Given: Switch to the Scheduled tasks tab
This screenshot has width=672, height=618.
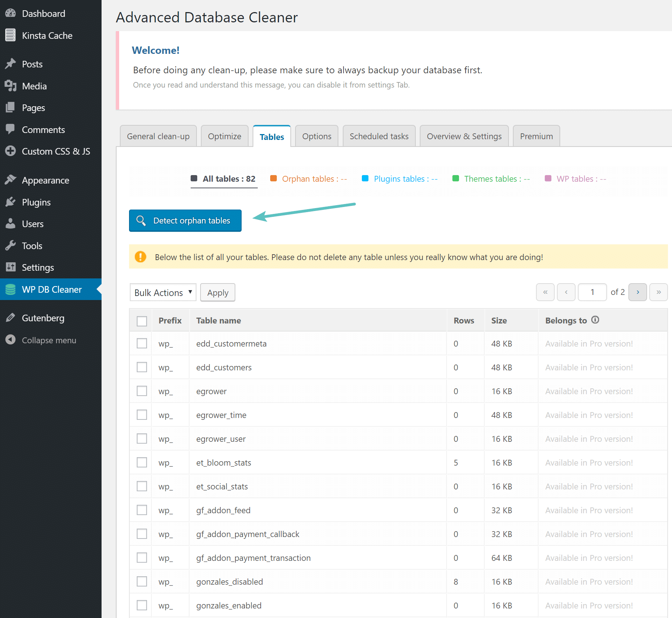Looking at the screenshot, I should tap(379, 136).
